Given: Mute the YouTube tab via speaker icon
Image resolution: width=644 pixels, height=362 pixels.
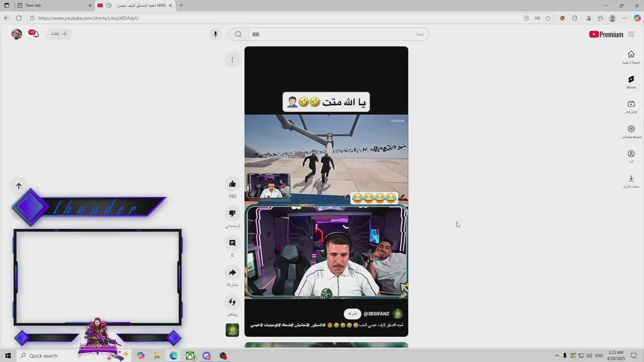Looking at the screenshot, I should (108, 6).
